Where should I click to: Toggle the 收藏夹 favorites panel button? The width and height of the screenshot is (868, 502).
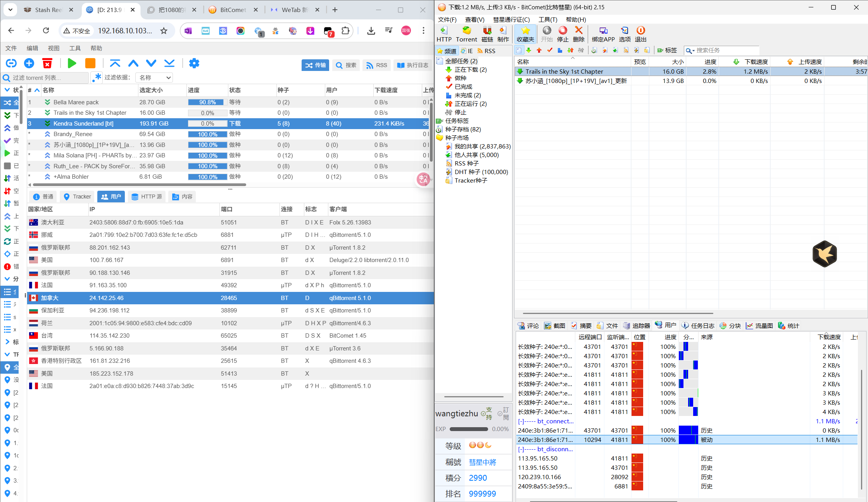pyautogui.click(x=525, y=34)
